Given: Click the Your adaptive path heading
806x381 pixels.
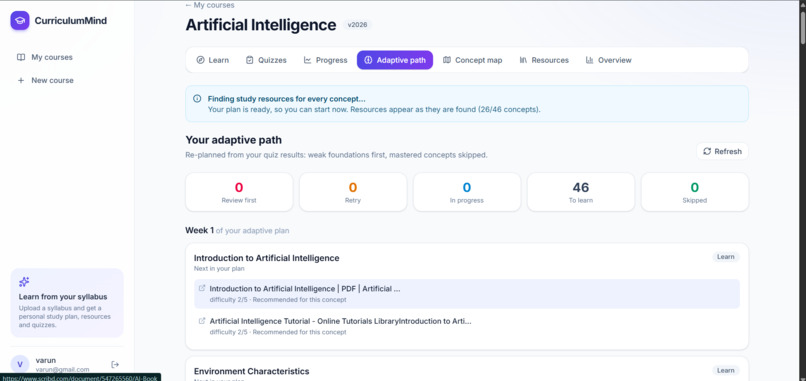Looking at the screenshot, I should point(233,140).
